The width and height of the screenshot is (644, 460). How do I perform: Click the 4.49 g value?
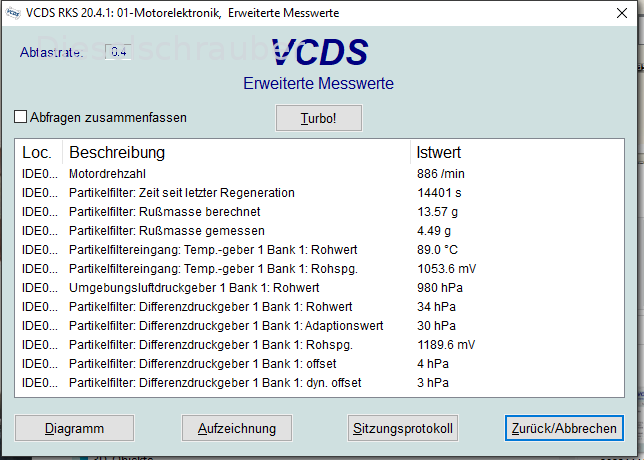click(434, 231)
